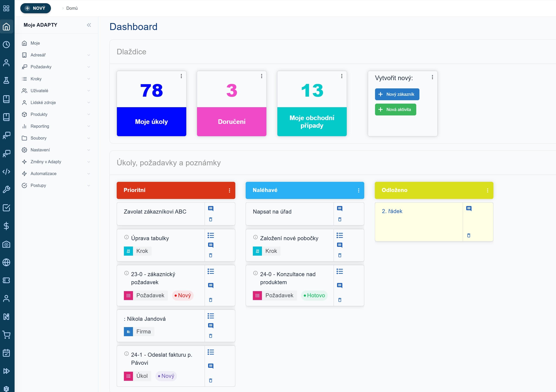This screenshot has height=392, width=556.
Task: Open comment icon for Napsat na úřad
Action: tap(340, 208)
